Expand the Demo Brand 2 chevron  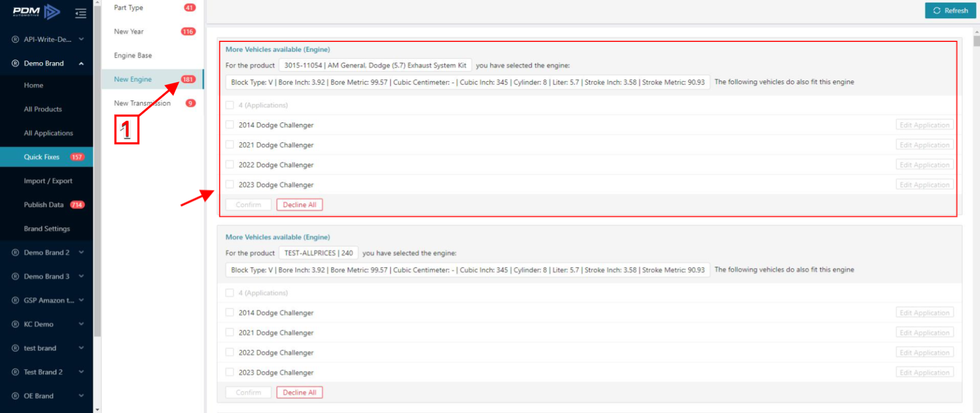[x=81, y=253]
